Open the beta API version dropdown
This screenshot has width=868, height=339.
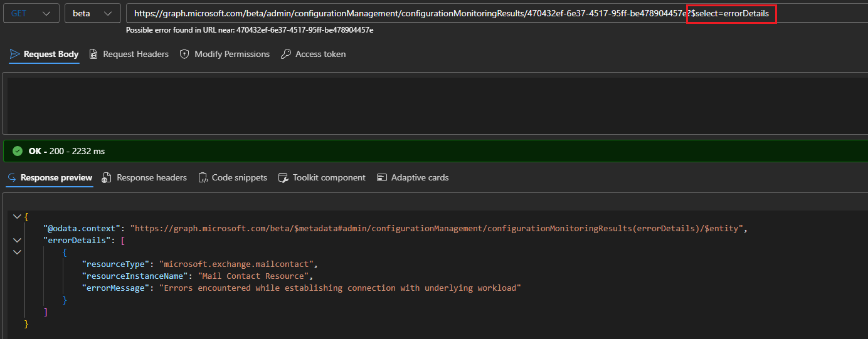pos(92,13)
